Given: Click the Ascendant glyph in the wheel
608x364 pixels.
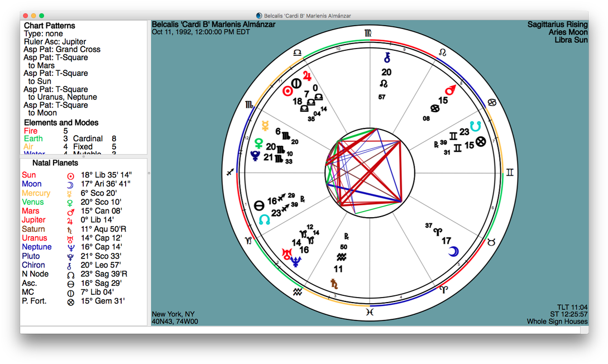Looking at the screenshot, I should tap(259, 205).
